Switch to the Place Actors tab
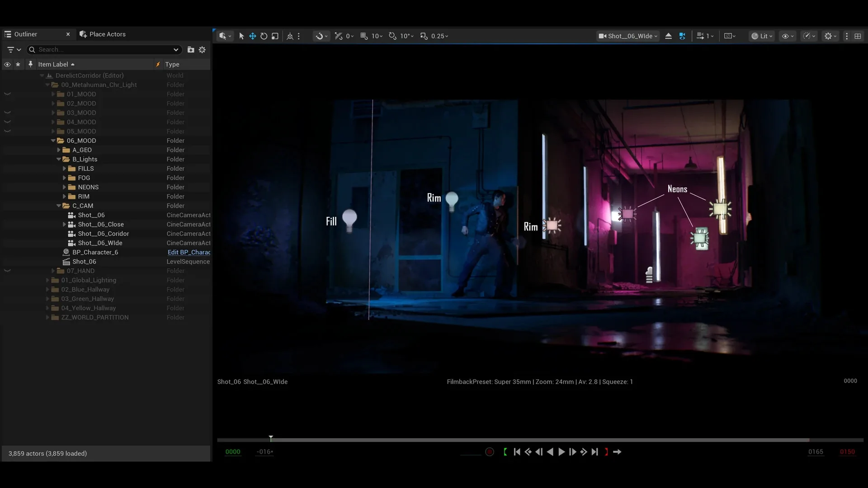The width and height of the screenshot is (868, 488). tap(103, 34)
